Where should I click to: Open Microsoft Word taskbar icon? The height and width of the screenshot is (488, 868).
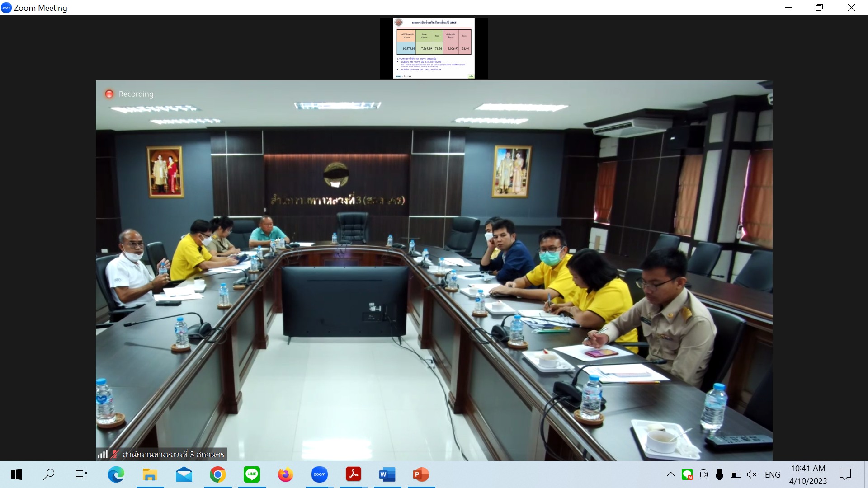pyautogui.click(x=387, y=474)
